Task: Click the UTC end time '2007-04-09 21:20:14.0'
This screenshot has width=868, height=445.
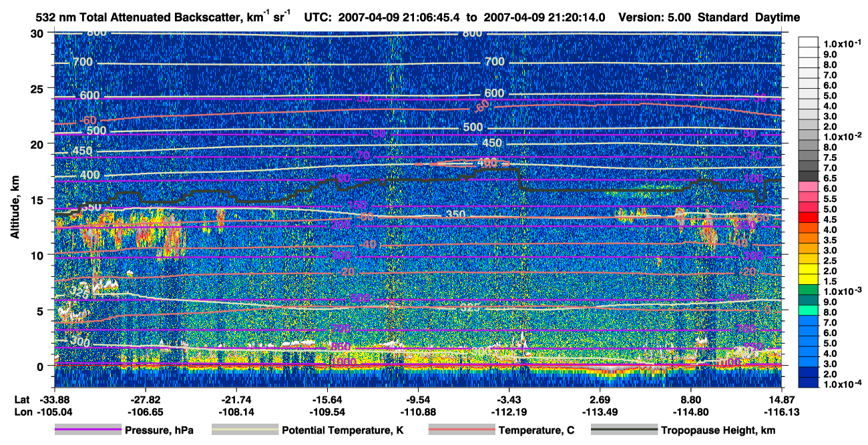Action: tap(545, 17)
